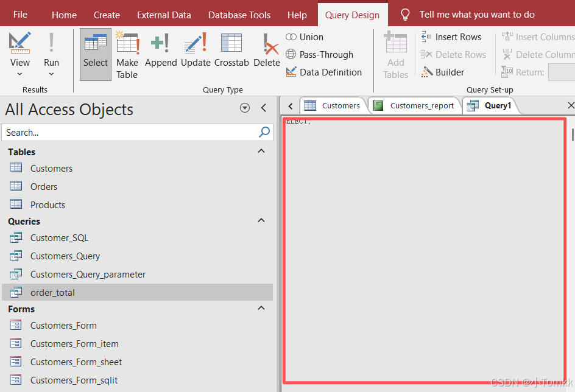Image resolution: width=575 pixels, height=392 pixels.
Task: Close the Query1 document tab
Action: 571,105
